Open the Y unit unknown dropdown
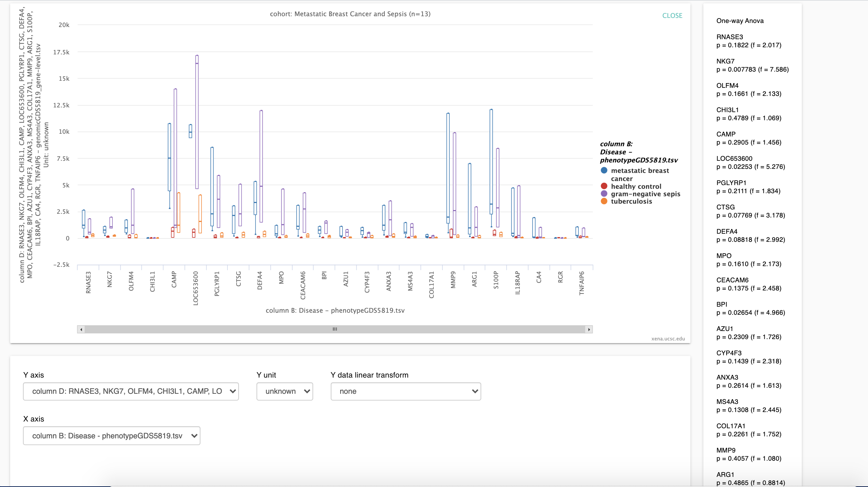Viewport: 868px width, 487px height. click(x=284, y=391)
